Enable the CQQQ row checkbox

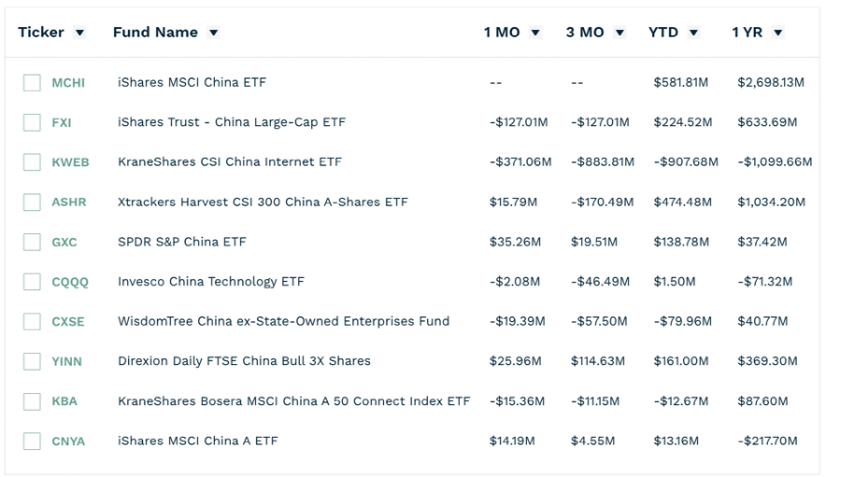pos(32,282)
